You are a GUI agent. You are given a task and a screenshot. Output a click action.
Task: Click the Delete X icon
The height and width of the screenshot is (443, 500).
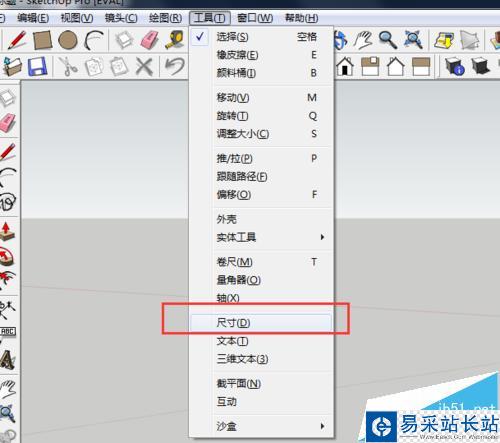[144, 66]
